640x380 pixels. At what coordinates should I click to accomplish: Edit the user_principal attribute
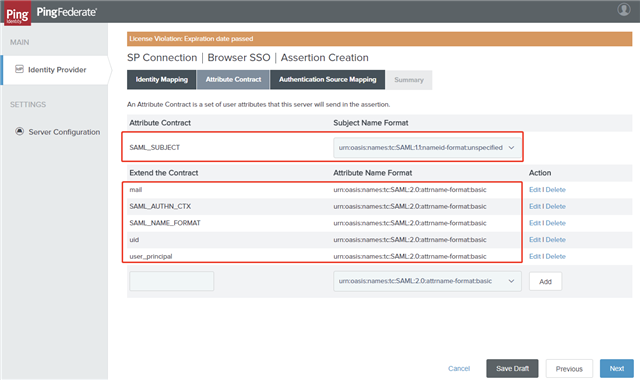[x=535, y=257]
